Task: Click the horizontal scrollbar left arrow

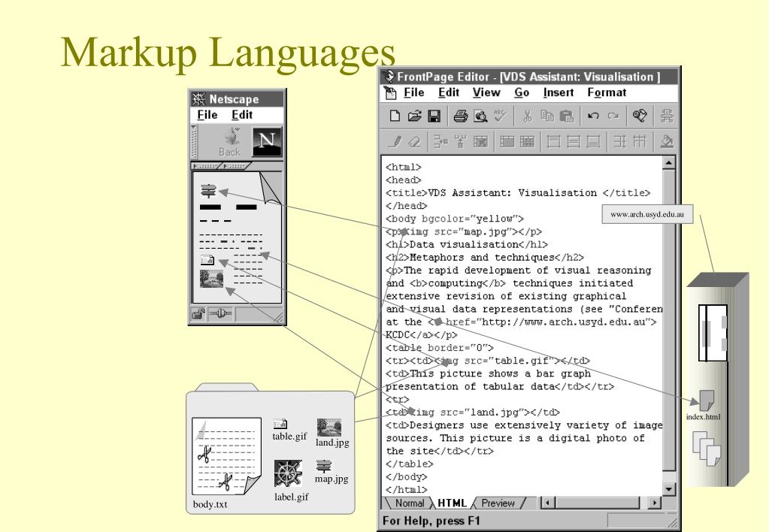Action: [x=548, y=503]
